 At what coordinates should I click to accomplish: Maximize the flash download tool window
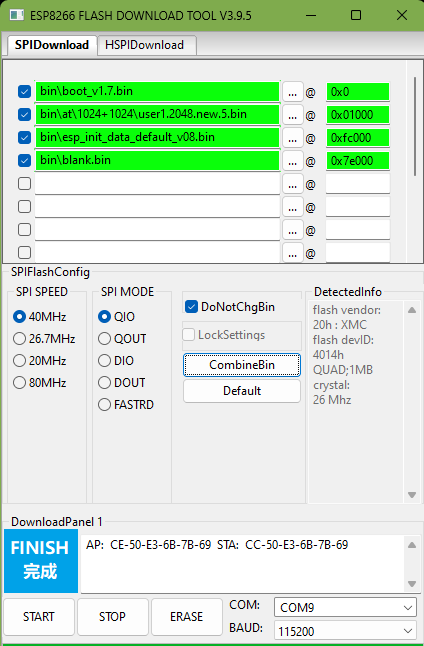[x=356, y=16]
